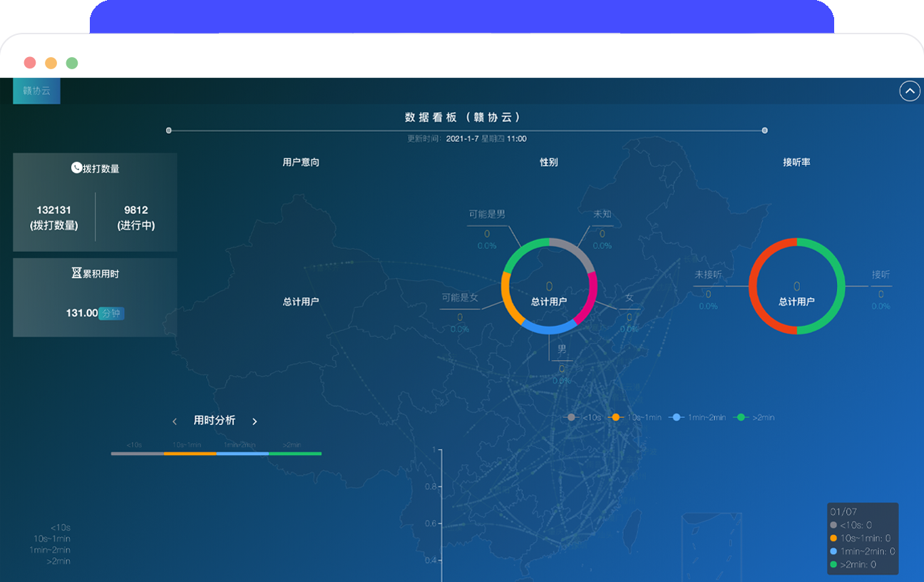Click the phone icon beside 拨打数量

coord(76,168)
